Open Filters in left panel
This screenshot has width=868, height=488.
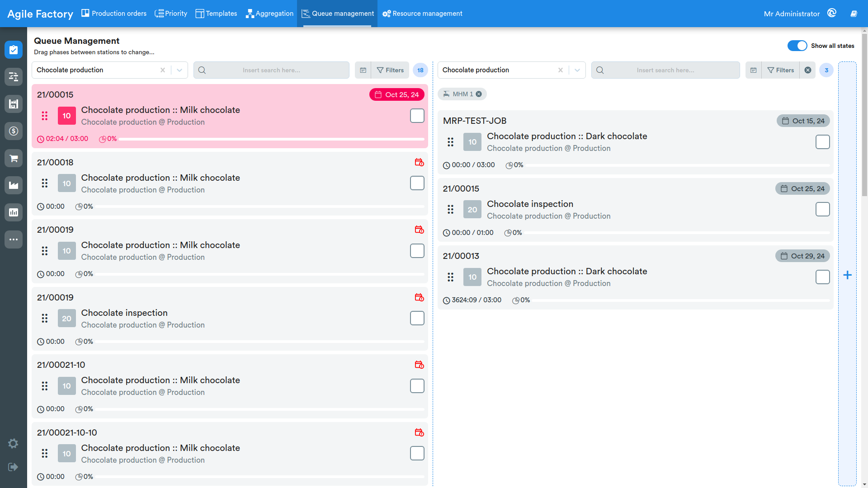point(390,70)
